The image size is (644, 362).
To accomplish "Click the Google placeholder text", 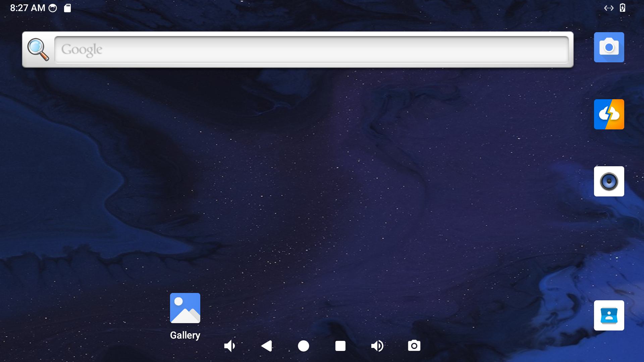I will [x=82, y=50].
